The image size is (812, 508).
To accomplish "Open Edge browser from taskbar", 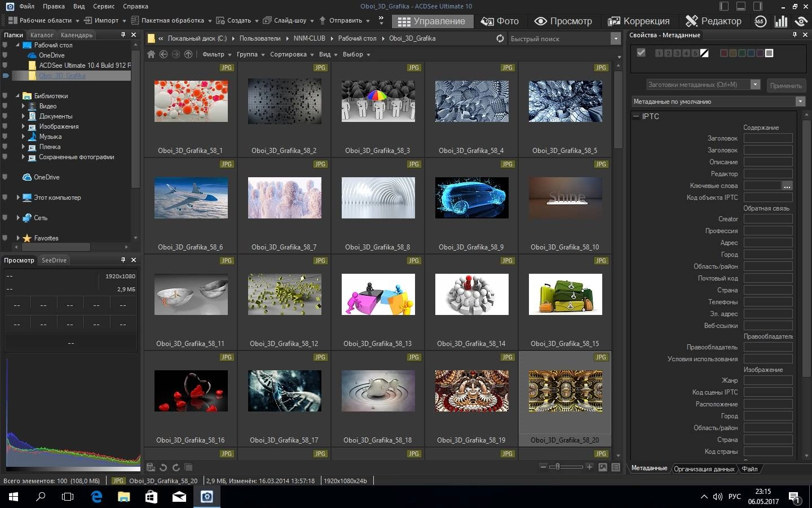I will click(96, 497).
